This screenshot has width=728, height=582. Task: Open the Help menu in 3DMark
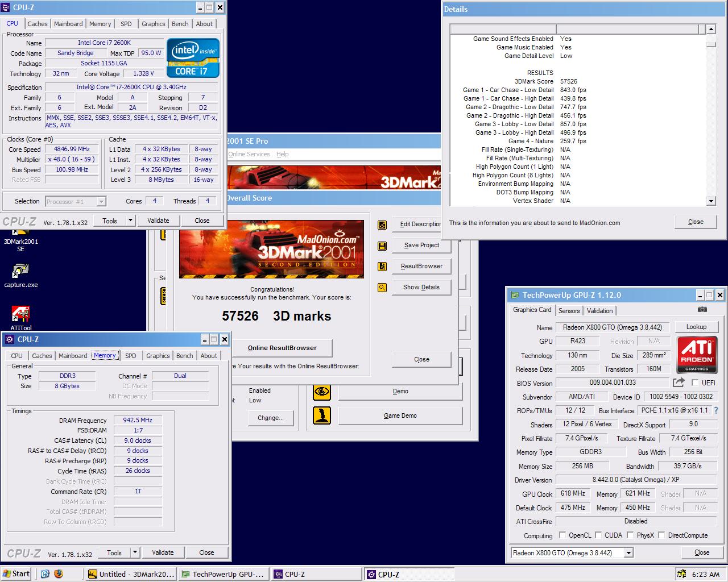283,154
